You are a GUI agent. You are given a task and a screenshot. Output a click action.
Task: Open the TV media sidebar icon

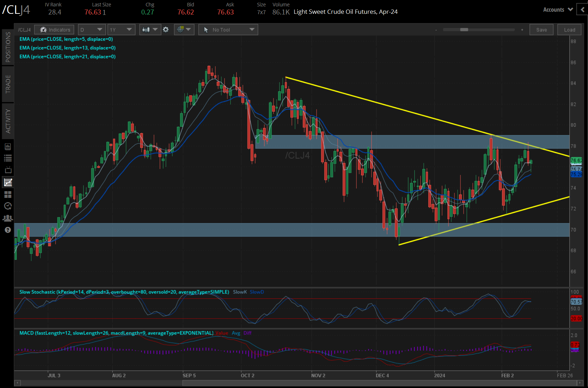point(8,170)
